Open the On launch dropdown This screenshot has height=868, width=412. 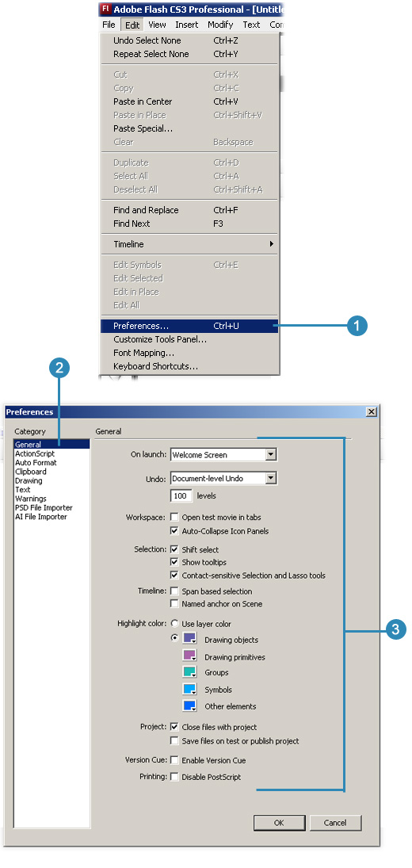click(x=223, y=455)
